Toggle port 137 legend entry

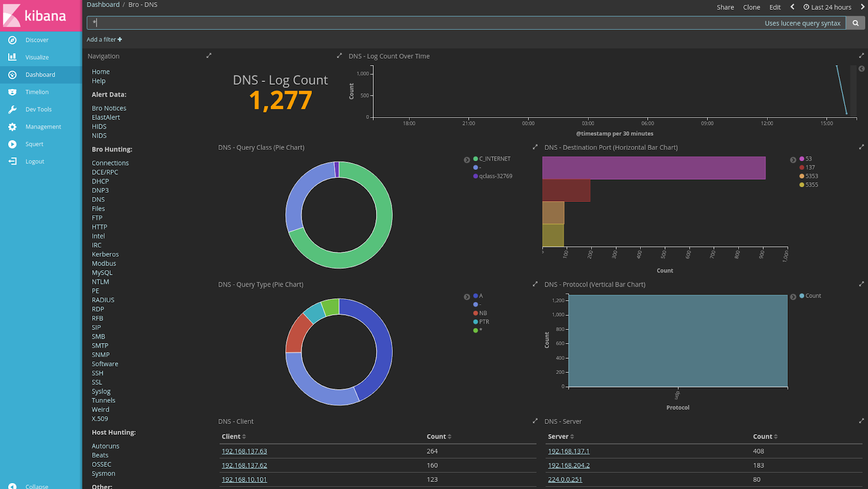tap(807, 168)
